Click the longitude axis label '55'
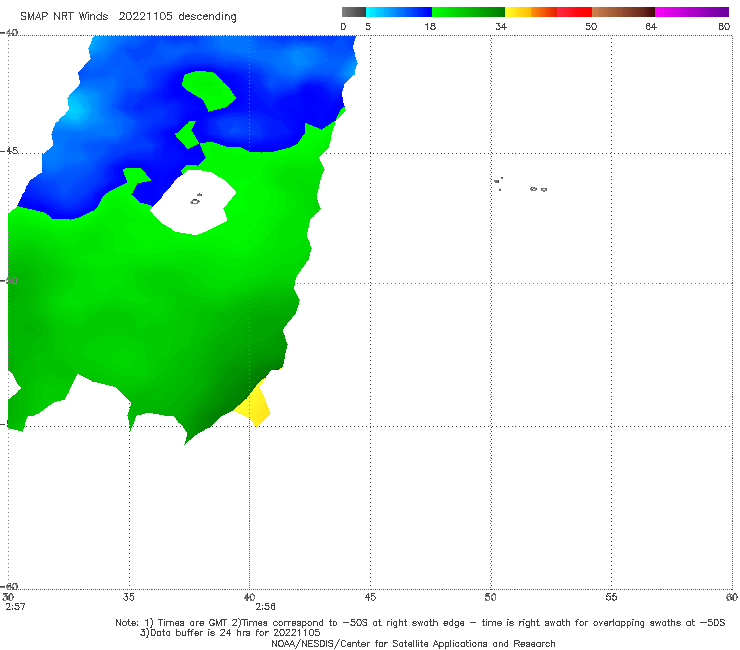This screenshot has width=740, height=650. (611, 597)
